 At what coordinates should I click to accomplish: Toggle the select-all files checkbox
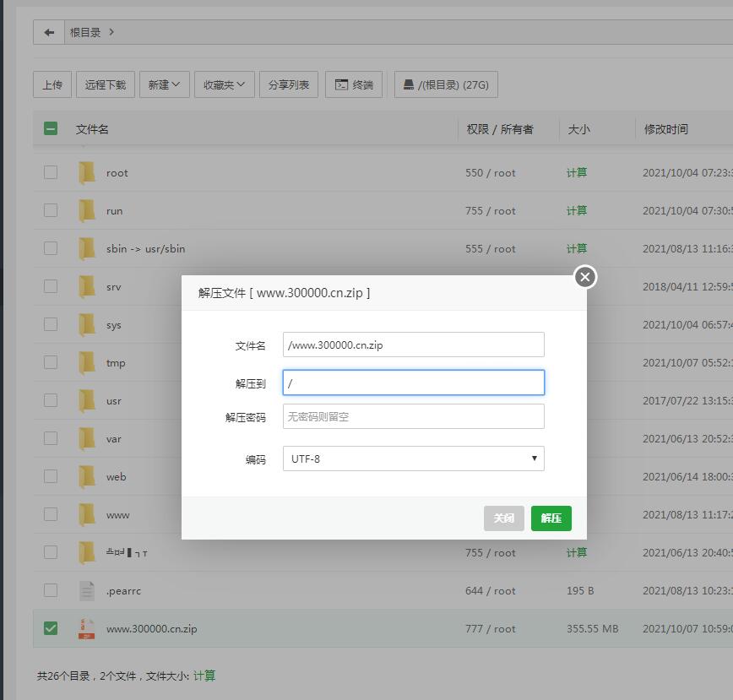pos(51,129)
